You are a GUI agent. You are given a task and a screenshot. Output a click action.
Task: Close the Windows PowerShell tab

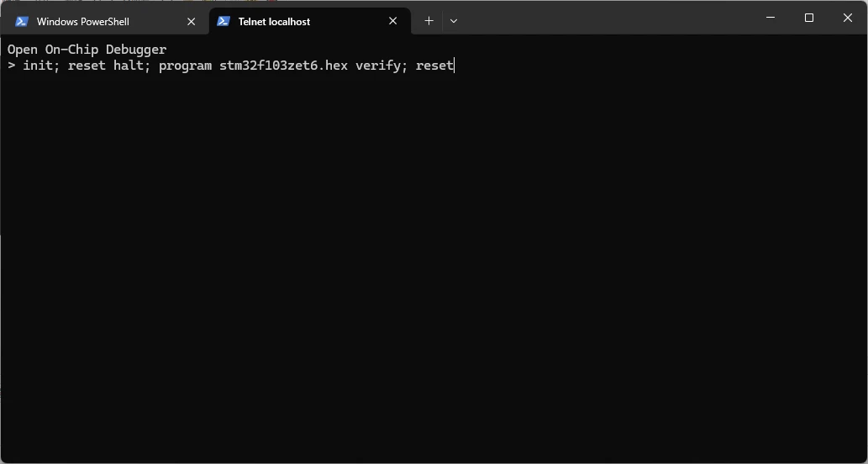click(x=192, y=22)
